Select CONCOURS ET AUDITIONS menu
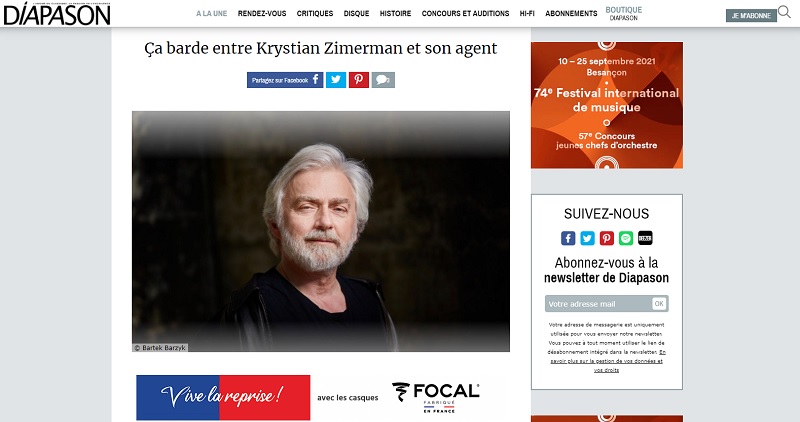This screenshot has height=422, width=800. (465, 13)
